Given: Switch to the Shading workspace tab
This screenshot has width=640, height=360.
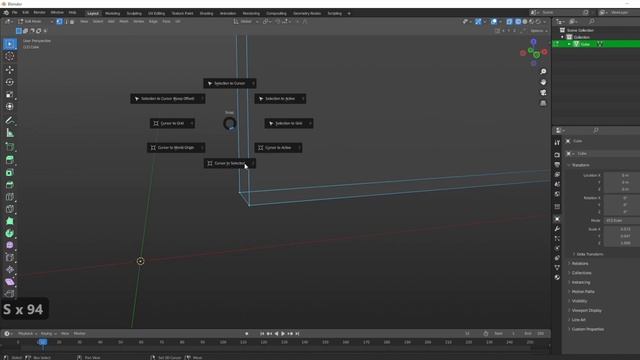Looking at the screenshot, I should click(x=207, y=13).
